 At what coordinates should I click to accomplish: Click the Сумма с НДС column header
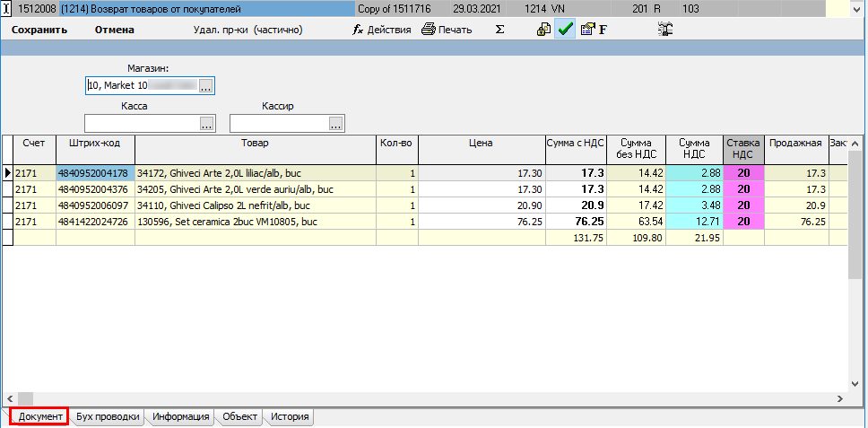(576, 150)
